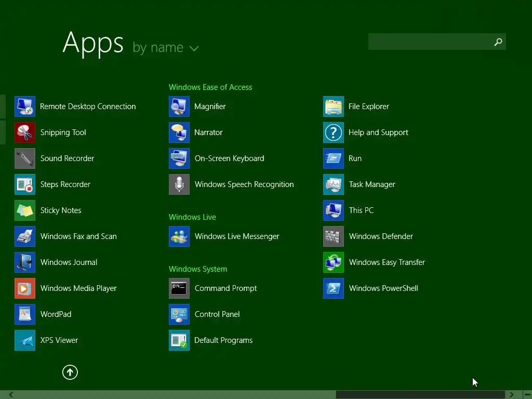Image resolution: width=532 pixels, height=399 pixels.
Task: Launch Windows Fax and Scan icon
Action: tap(25, 236)
